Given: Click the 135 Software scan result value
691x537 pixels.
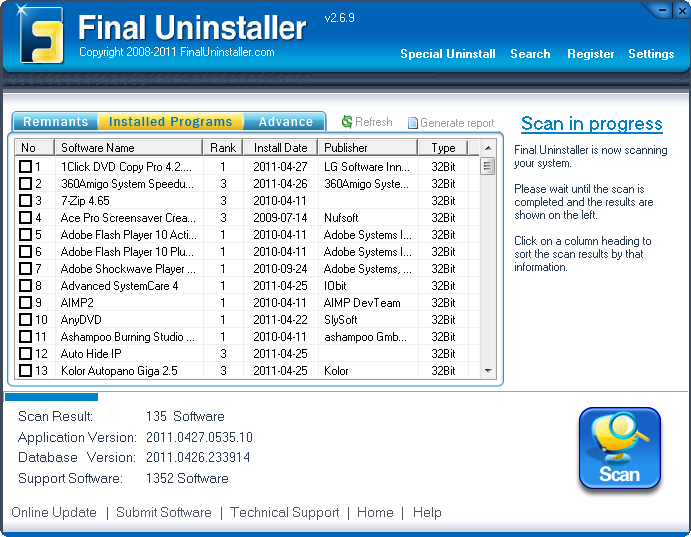Looking at the screenshot, I should point(185,416).
